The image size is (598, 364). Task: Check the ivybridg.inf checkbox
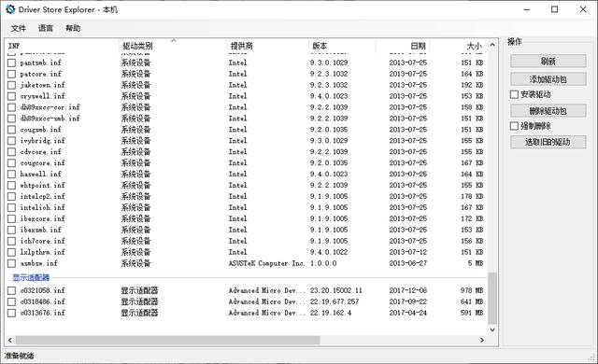pyautogui.click(x=12, y=141)
